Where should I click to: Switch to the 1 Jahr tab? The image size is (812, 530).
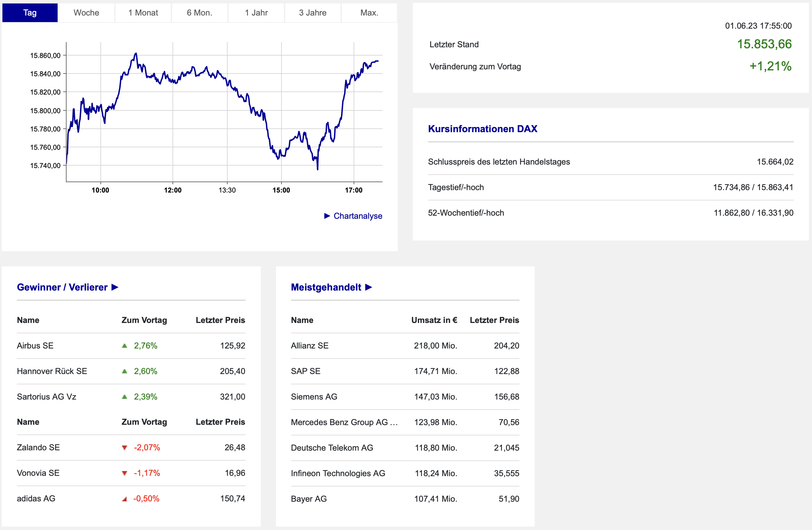coord(256,13)
